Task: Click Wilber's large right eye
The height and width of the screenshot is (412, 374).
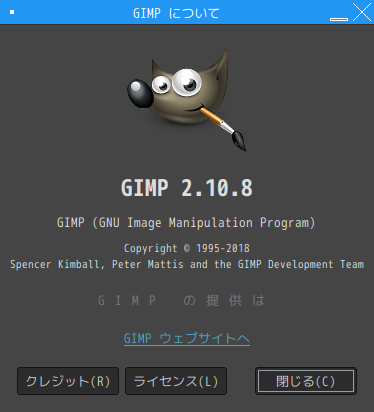Action: 187,82
